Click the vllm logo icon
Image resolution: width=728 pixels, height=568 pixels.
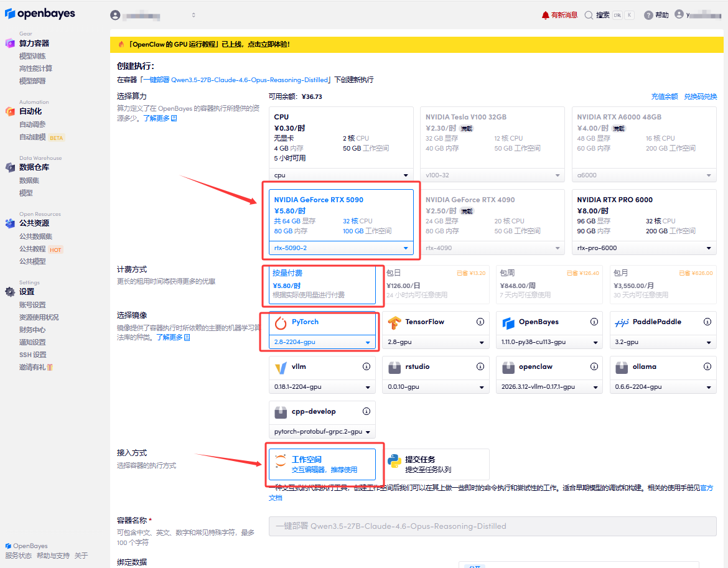(x=281, y=368)
